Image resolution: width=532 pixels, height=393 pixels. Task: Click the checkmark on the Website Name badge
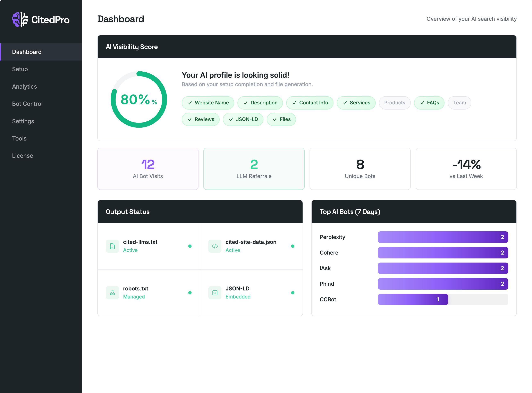190,103
